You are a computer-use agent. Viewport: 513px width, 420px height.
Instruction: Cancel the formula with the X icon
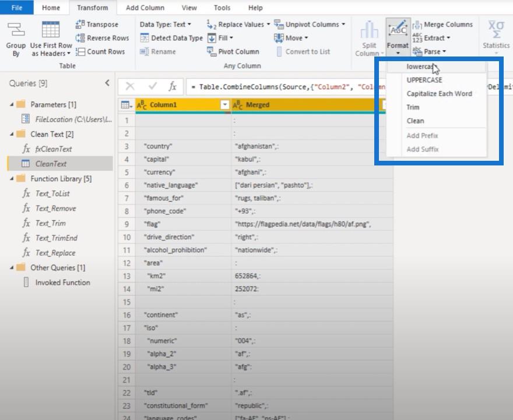130,86
